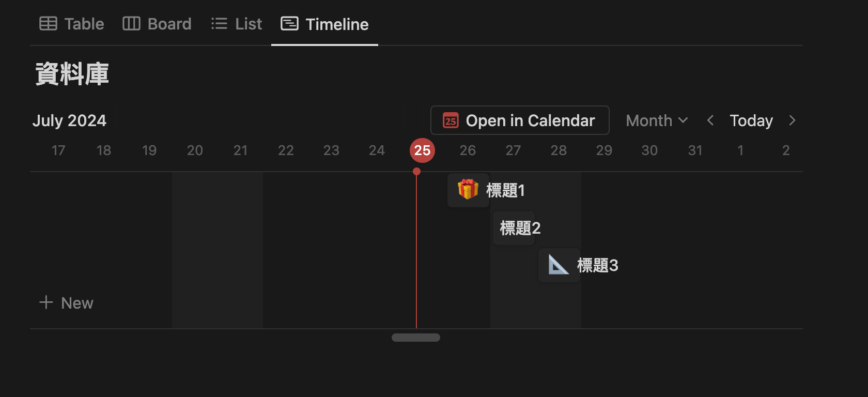Click the horizontal timeline scrollbar thumb

click(416, 338)
